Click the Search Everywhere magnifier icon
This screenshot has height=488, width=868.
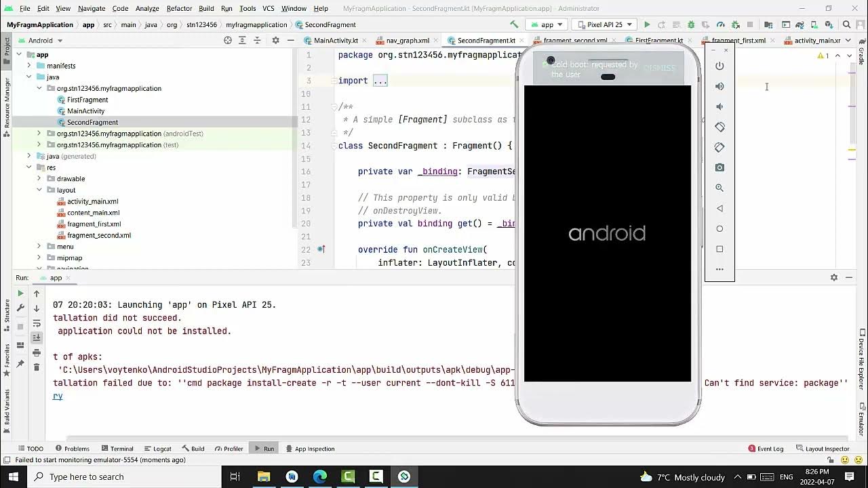point(846,24)
